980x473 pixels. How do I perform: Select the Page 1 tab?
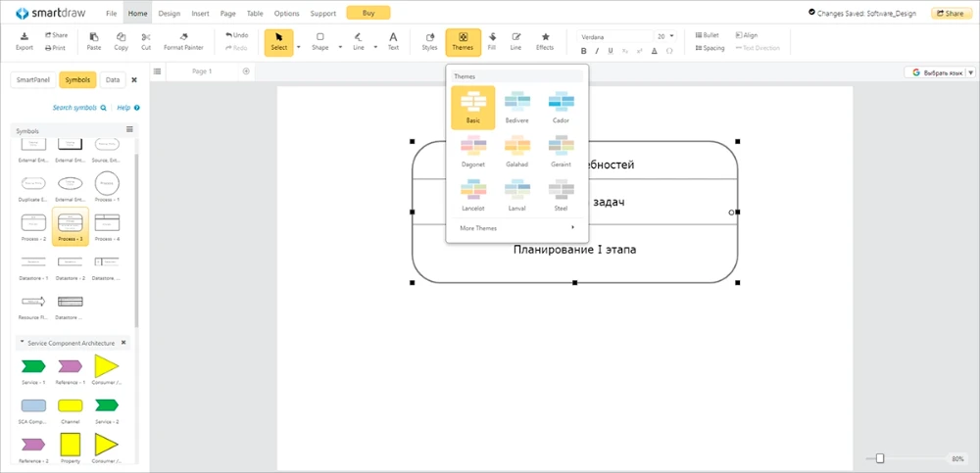(x=202, y=71)
